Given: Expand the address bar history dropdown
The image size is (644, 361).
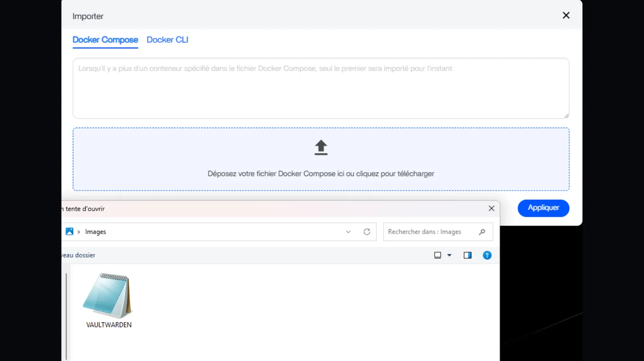Looking at the screenshot, I should (x=348, y=232).
